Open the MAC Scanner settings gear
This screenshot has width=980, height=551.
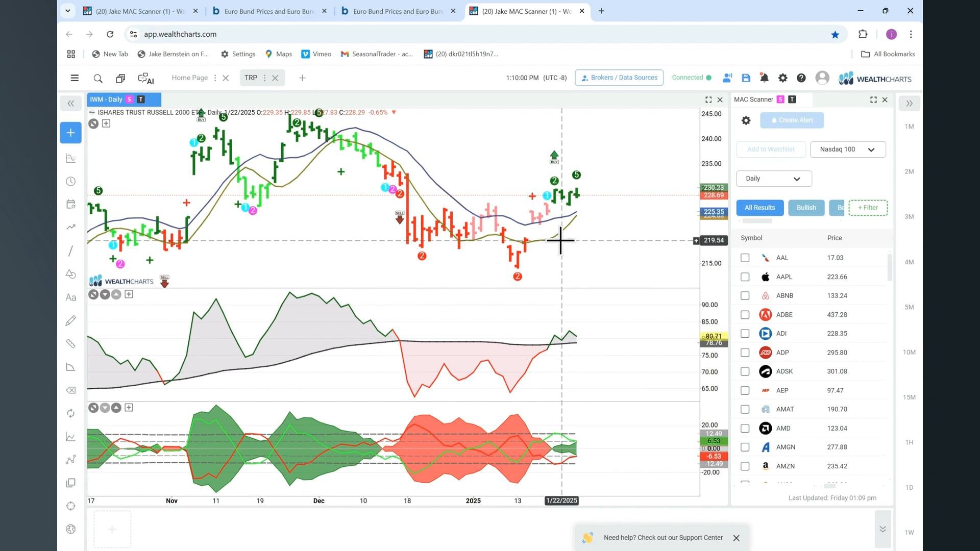pyautogui.click(x=746, y=120)
